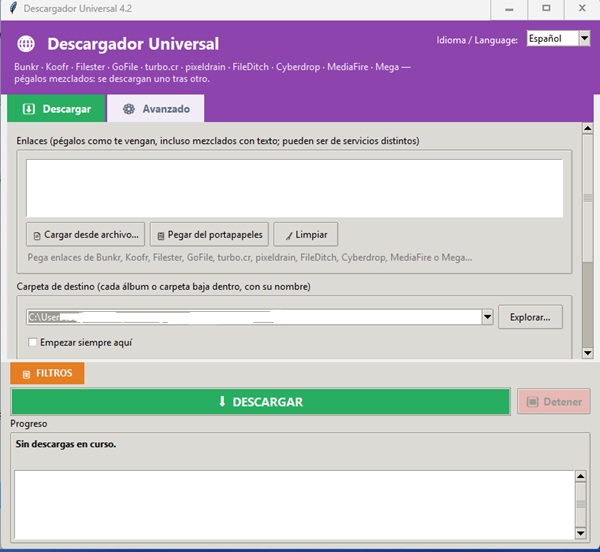The width and height of the screenshot is (600, 552).
Task: Minimize the Descargador Universal window
Action: coord(509,9)
